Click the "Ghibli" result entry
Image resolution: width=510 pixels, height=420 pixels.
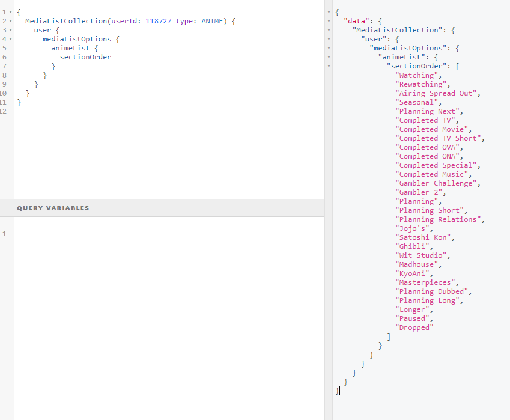(413, 246)
